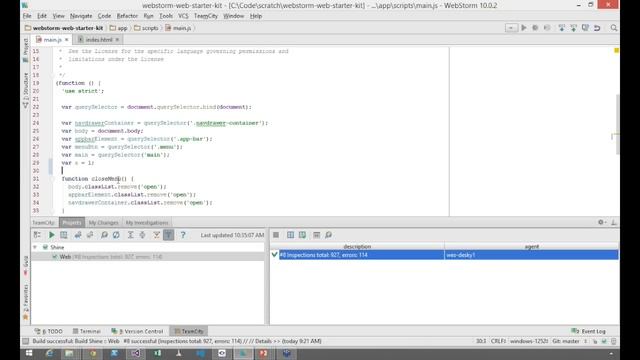This screenshot has height=360, width=640.
Task: Click the scripts folder breadcrumb
Action: pos(146,28)
